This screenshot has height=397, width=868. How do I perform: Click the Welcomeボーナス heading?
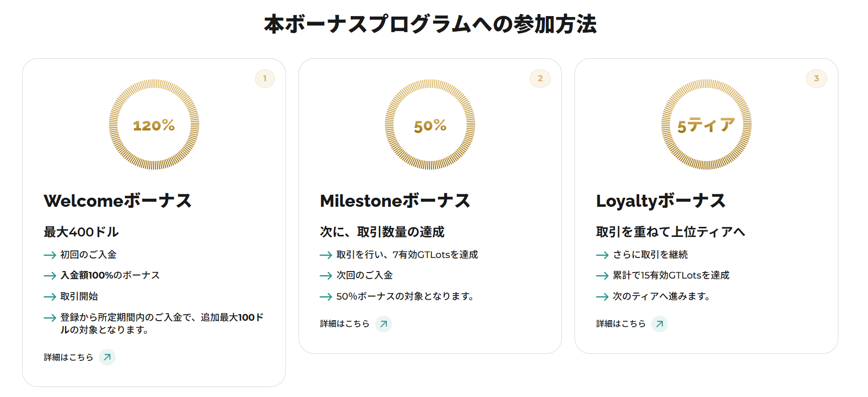point(118,201)
